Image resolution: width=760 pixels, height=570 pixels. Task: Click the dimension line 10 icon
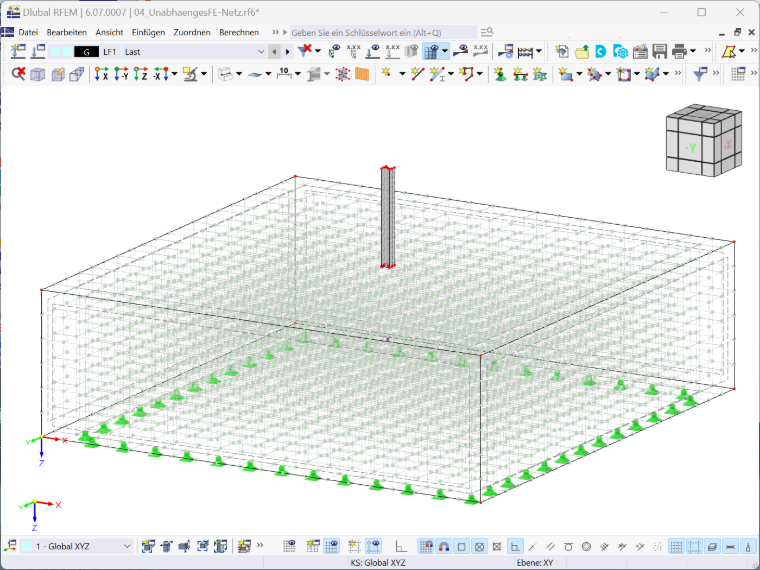coord(284,74)
